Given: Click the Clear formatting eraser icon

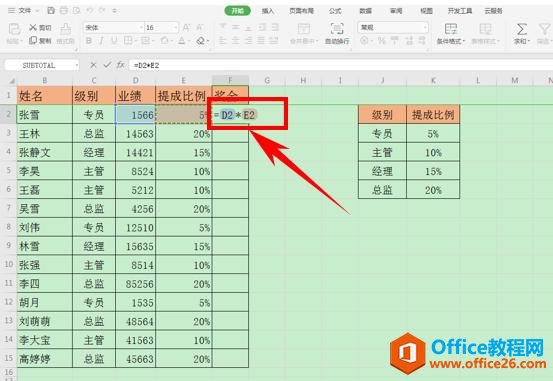Looking at the screenshot, I should pos(201,41).
